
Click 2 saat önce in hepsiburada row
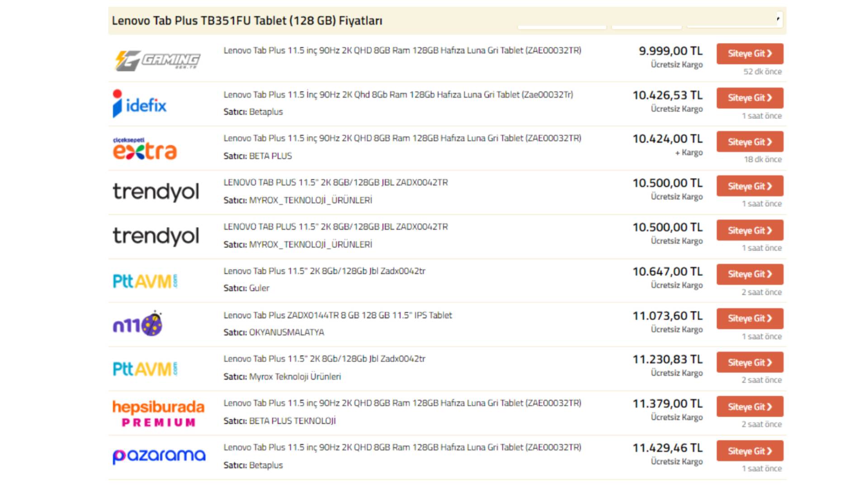pyautogui.click(x=761, y=424)
